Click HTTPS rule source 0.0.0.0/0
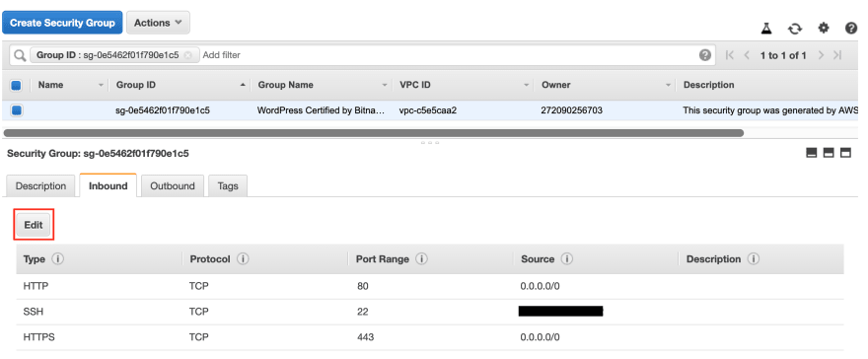868x359 pixels. (x=540, y=337)
